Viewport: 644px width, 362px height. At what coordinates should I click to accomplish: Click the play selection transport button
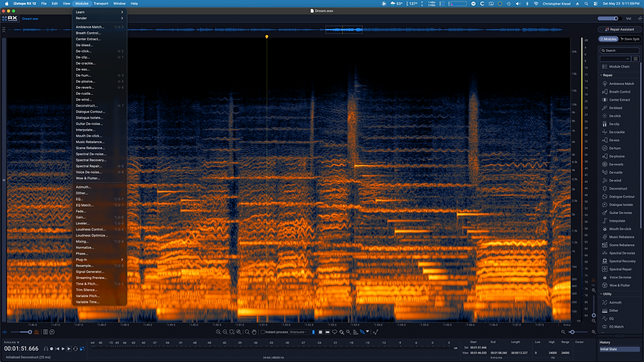(69, 349)
